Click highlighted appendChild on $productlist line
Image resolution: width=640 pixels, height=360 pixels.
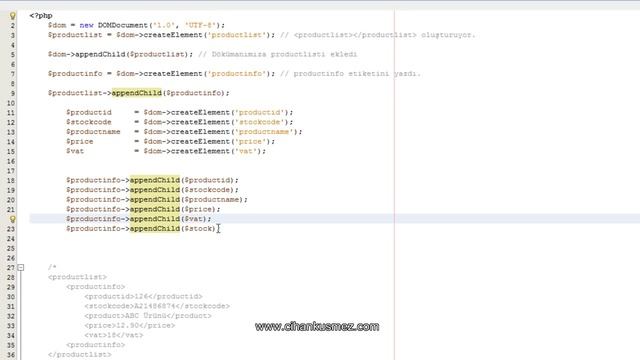[137, 93]
